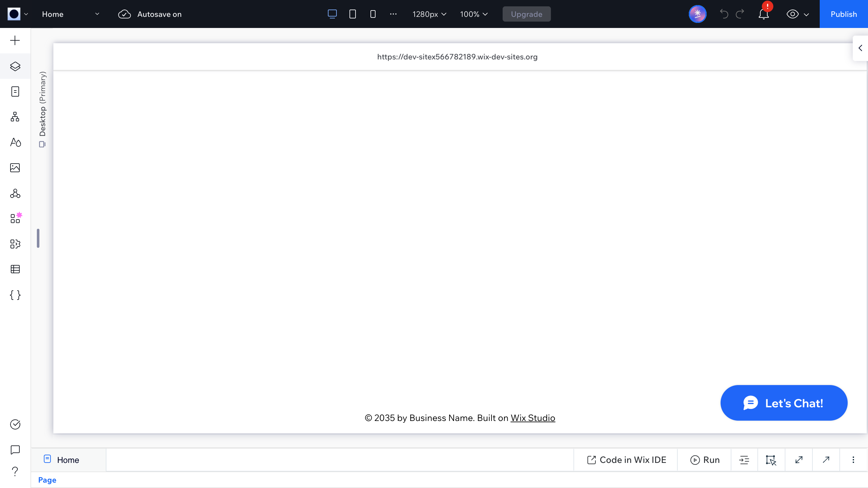The width and height of the screenshot is (868, 488).
Task: Click the notifications bell icon
Action: [763, 14]
